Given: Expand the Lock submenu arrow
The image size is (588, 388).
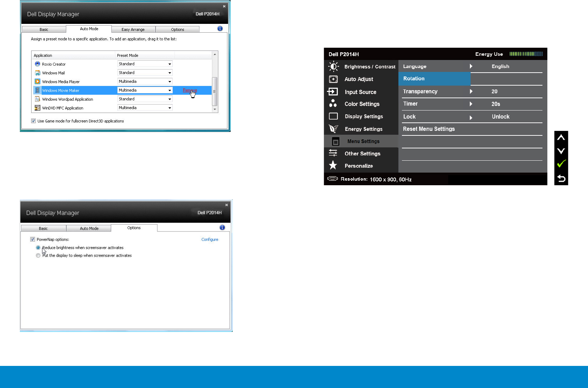Looking at the screenshot, I should [x=471, y=118].
